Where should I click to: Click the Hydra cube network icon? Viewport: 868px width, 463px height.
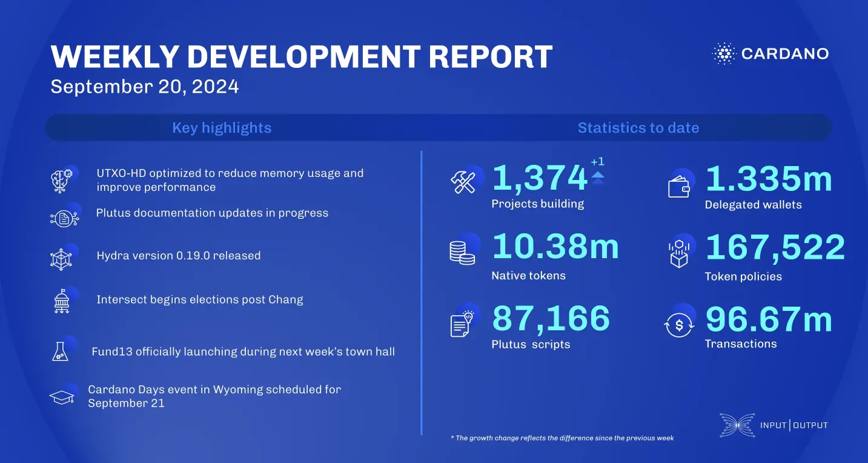pos(62,258)
